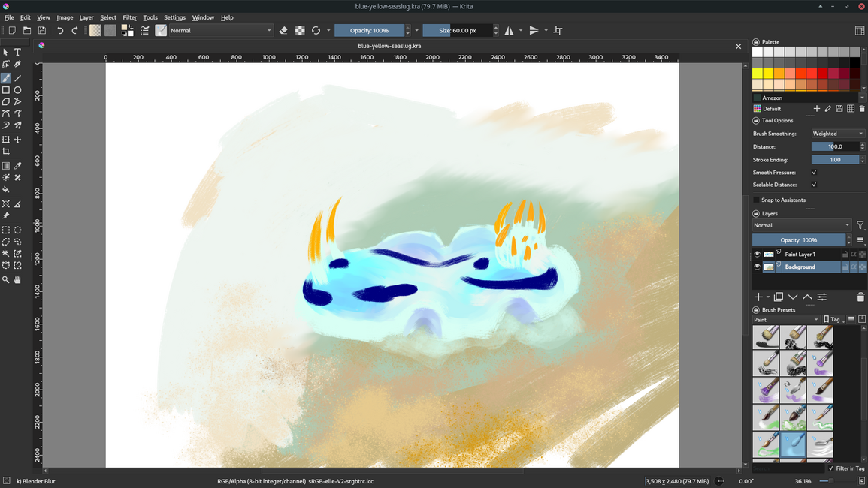
Task: Open the layer blending mode dropdown
Action: pyautogui.click(x=801, y=225)
